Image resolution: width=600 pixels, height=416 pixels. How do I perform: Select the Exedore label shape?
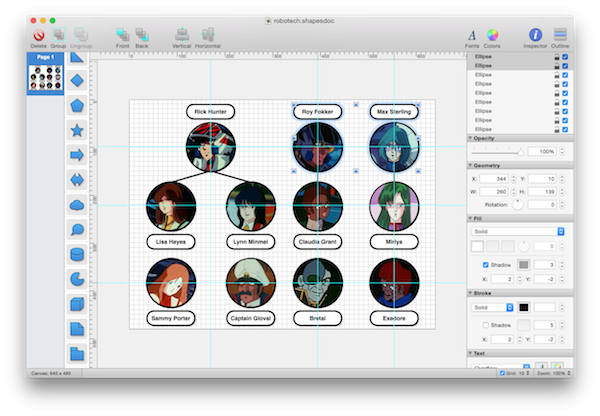(x=394, y=318)
